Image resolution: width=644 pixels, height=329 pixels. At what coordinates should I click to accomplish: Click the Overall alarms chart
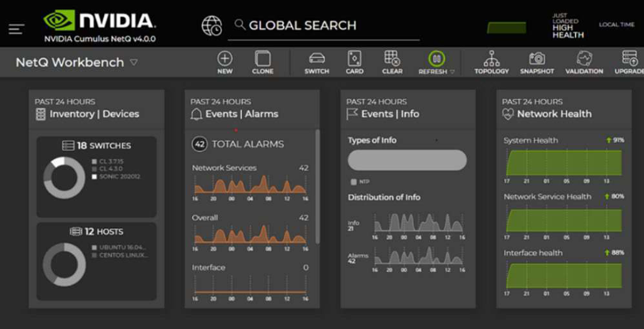tap(250, 234)
